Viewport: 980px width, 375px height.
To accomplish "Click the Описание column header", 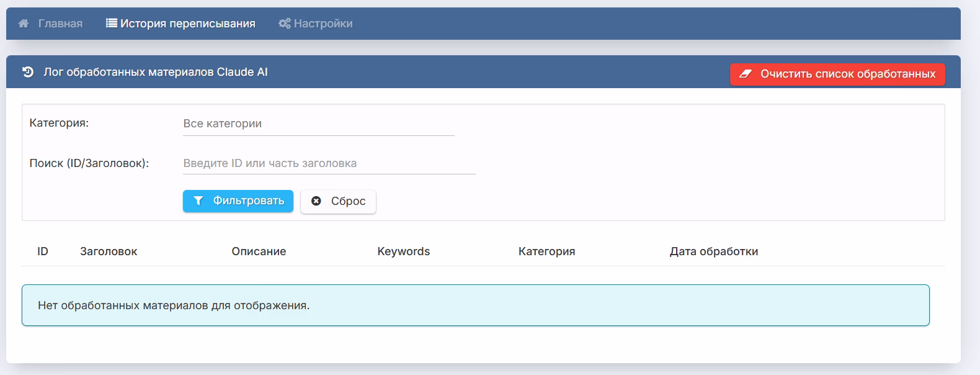I will pos(259,251).
